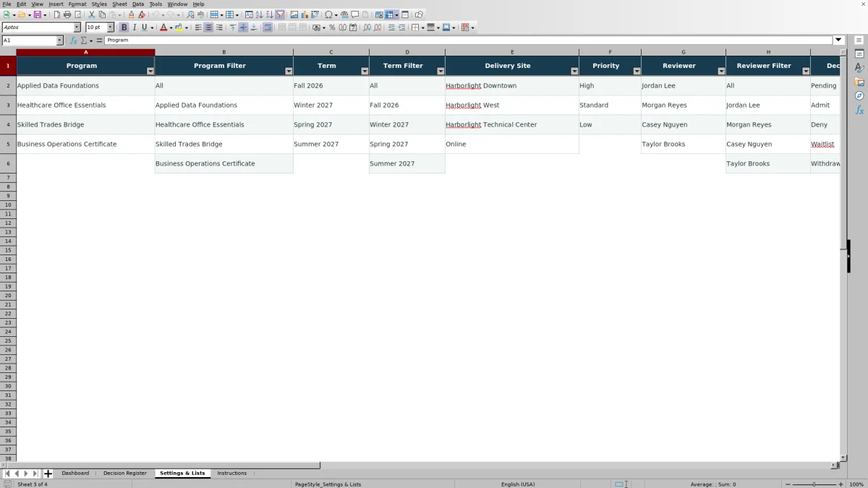Open the Program column filter dropdown
868x488 pixels.
tap(150, 71)
